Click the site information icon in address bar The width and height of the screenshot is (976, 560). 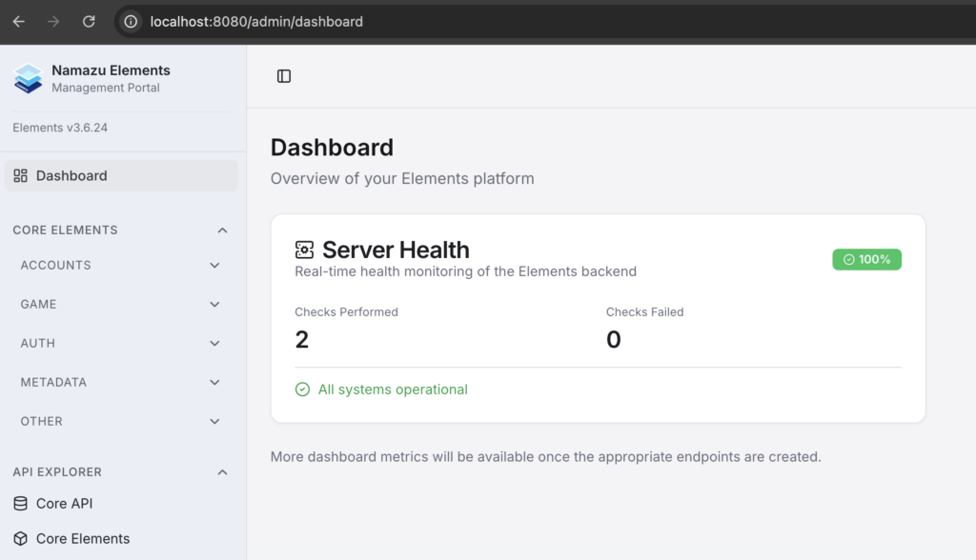[132, 21]
